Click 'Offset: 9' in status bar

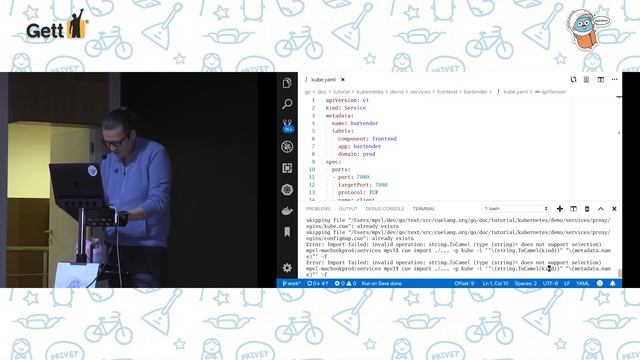tap(464, 283)
